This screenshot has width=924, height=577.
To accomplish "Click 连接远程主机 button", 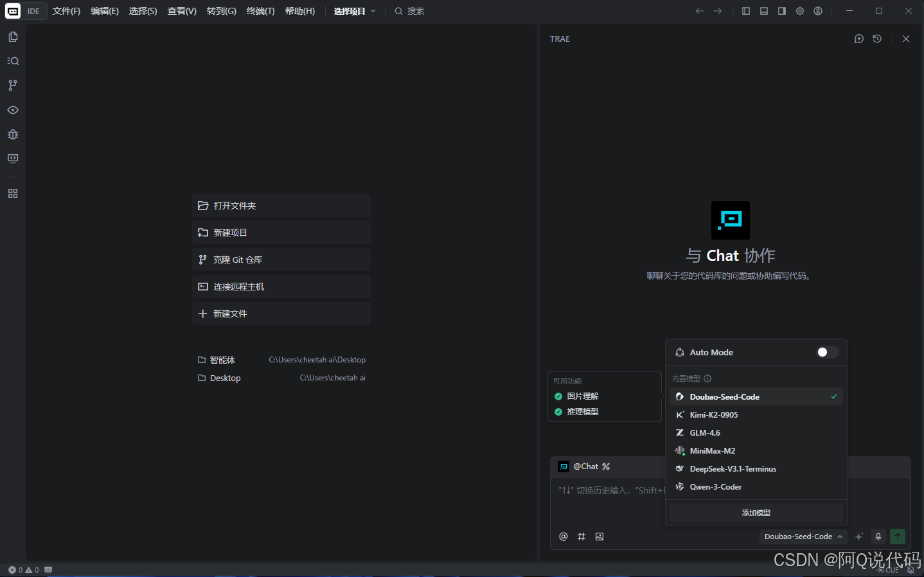I will point(281,287).
